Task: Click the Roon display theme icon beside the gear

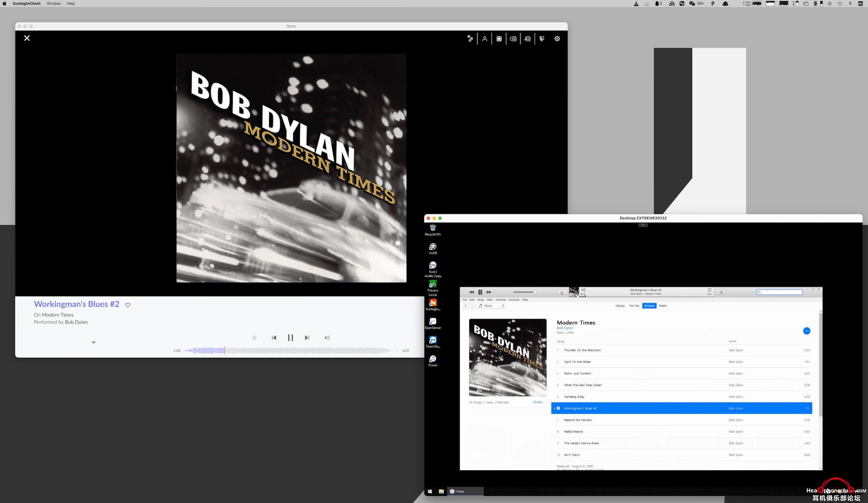Action: click(x=542, y=39)
